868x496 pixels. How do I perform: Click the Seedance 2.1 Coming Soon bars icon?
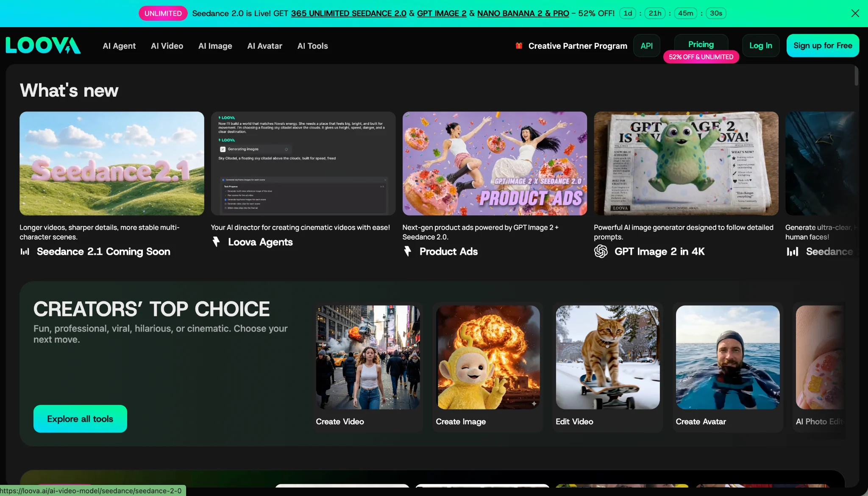(x=25, y=251)
